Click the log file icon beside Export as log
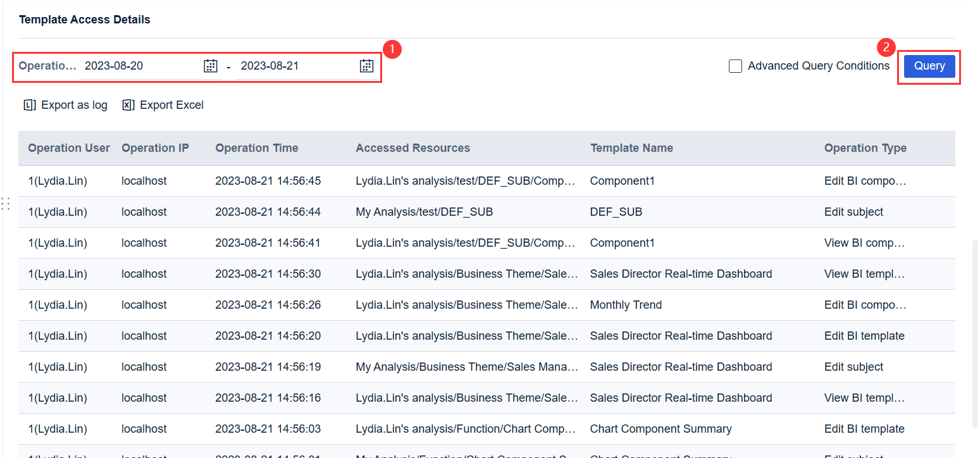 [x=29, y=104]
